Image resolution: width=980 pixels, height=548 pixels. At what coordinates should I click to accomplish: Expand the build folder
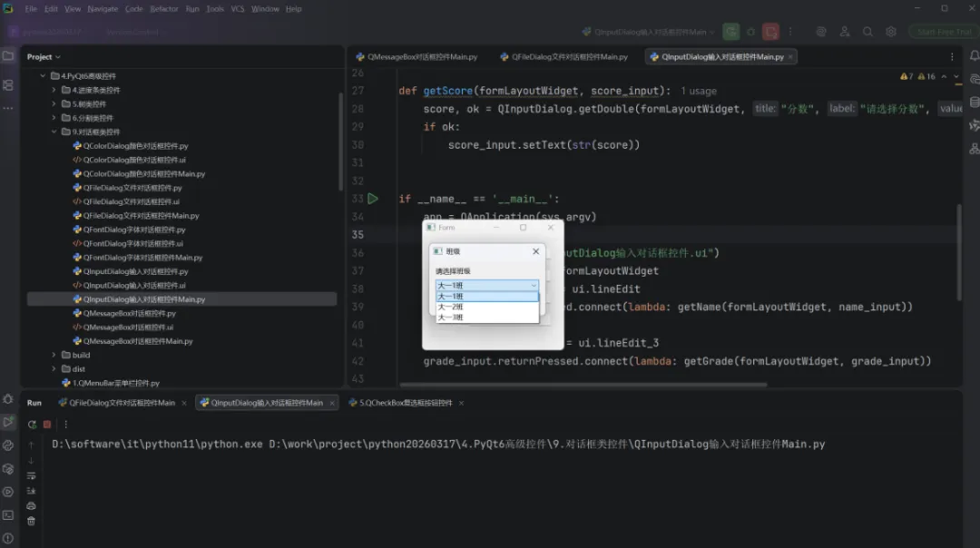tap(54, 355)
